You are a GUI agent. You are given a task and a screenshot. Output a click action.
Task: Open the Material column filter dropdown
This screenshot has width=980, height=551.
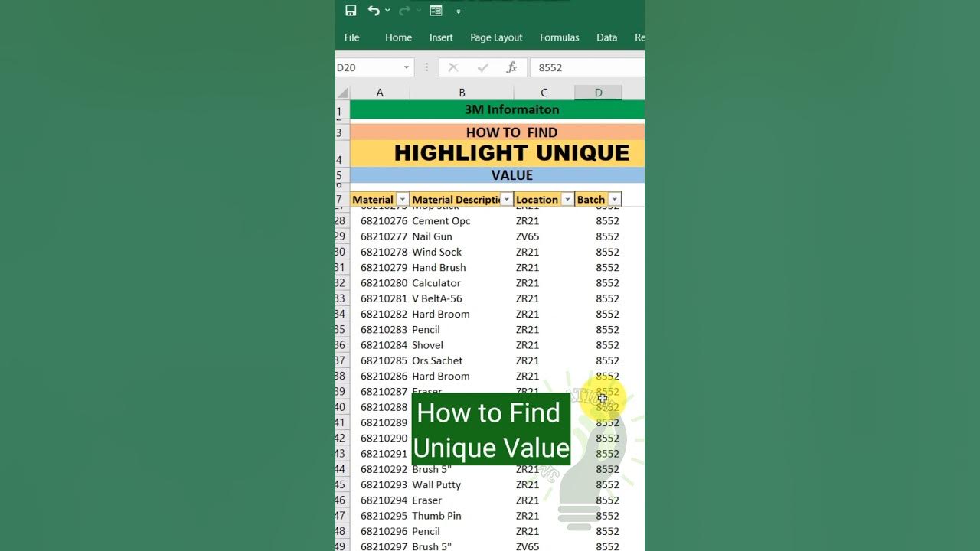click(x=402, y=200)
